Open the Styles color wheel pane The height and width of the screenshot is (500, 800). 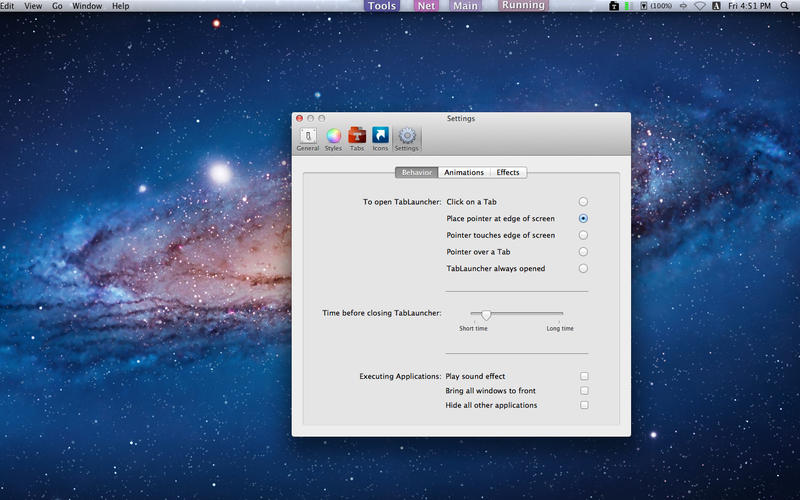click(x=333, y=137)
